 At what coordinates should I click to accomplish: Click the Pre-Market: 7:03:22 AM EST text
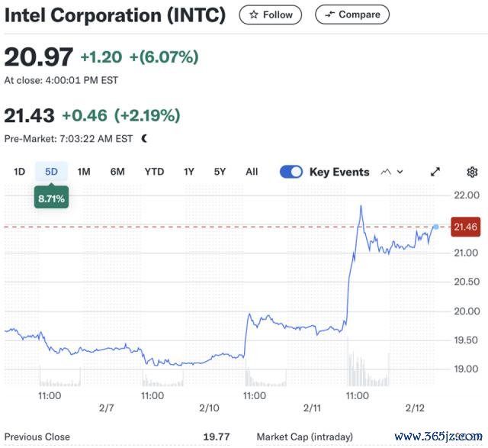[69, 139]
